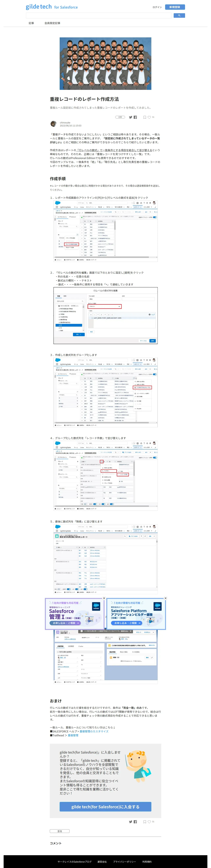Share on Facebook via bottom icon
The image size is (211, 868).
click(x=135, y=821)
